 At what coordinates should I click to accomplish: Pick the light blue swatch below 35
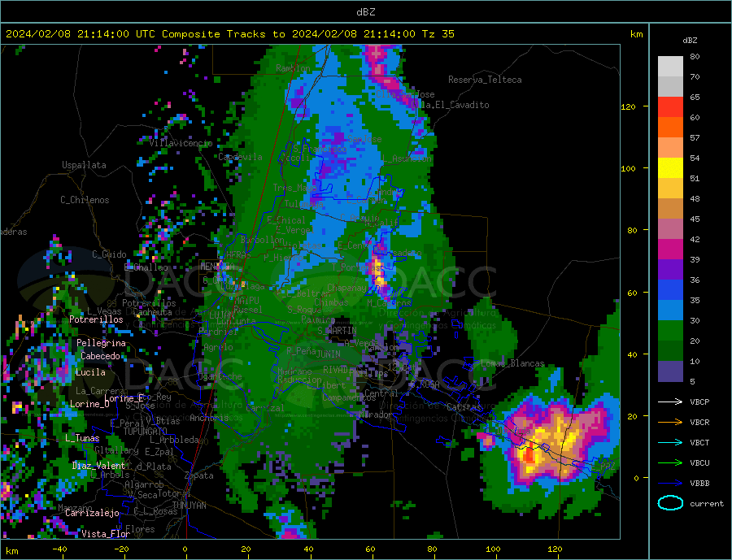(x=670, y=310)
